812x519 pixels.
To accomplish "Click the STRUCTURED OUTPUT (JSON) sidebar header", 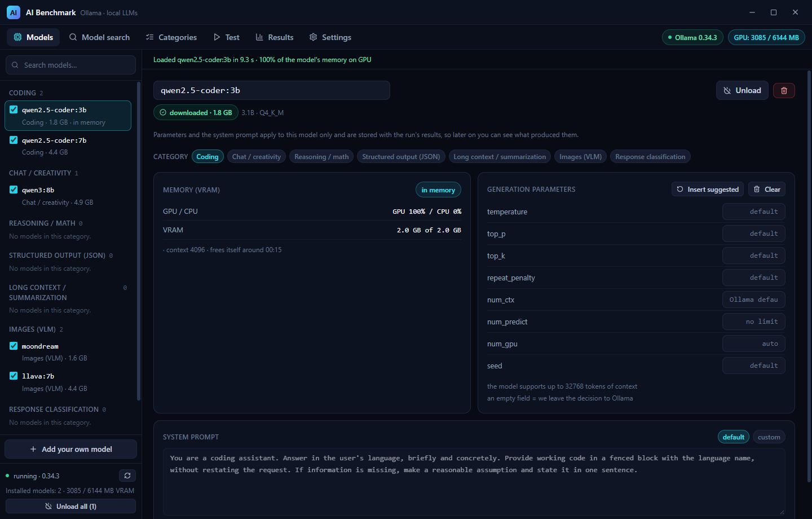I will point(57,256).
